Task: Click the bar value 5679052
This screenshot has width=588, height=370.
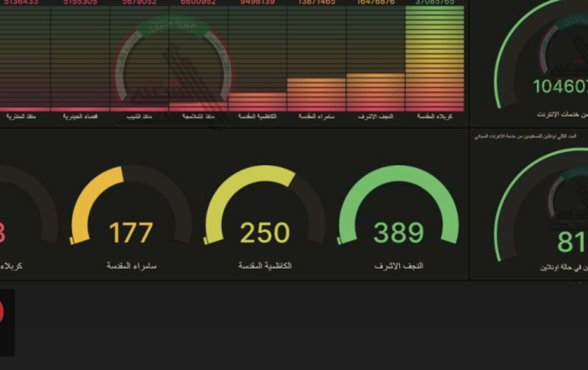Action: click(139, 3)
